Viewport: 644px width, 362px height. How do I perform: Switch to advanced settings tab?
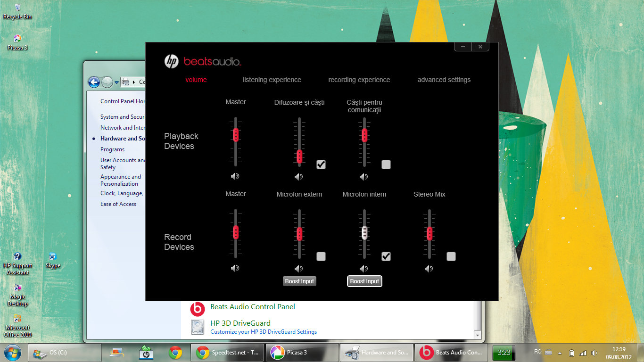click(444, 80)
